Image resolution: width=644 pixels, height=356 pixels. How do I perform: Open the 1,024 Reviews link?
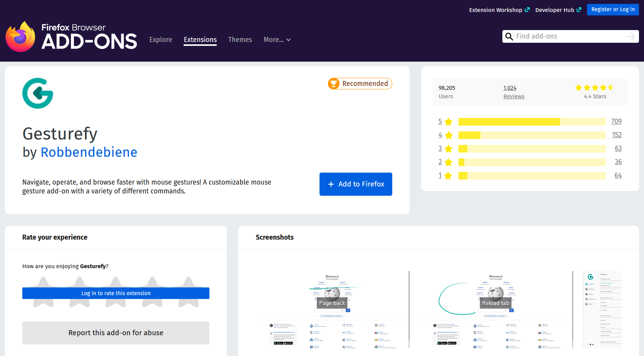coord(514,92)
